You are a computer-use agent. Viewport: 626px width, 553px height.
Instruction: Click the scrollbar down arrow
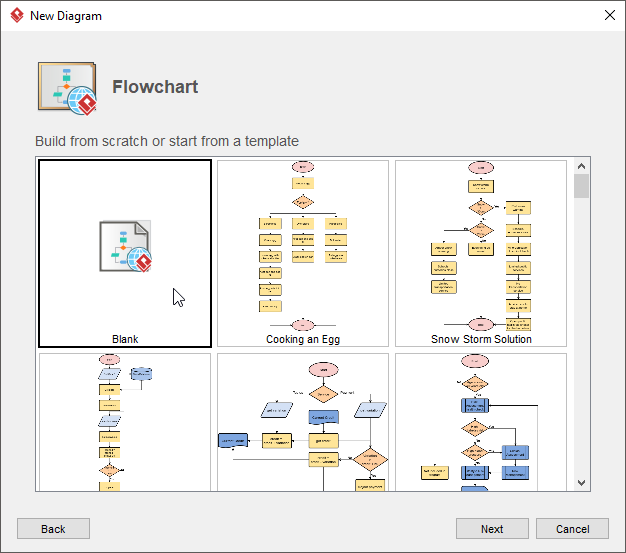[582, 483]
